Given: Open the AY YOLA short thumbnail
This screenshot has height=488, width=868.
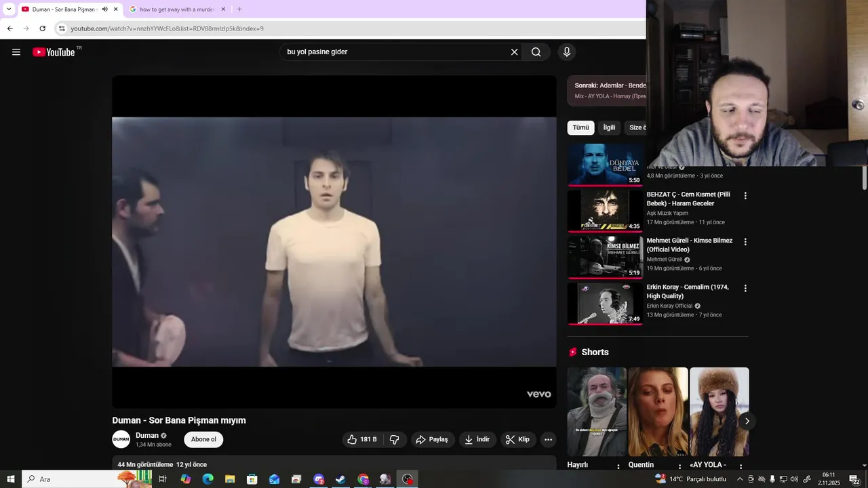Looking at the screenshot, I should (x=719, y=411).
